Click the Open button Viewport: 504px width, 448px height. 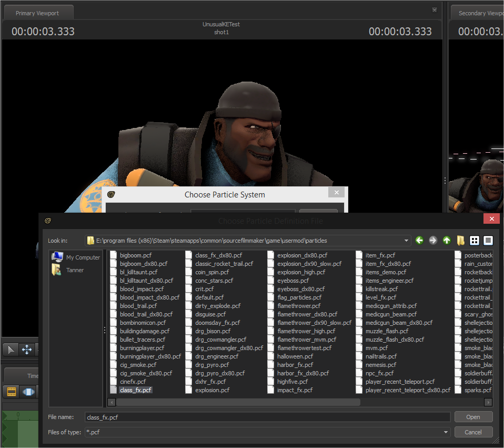point(473,417)
